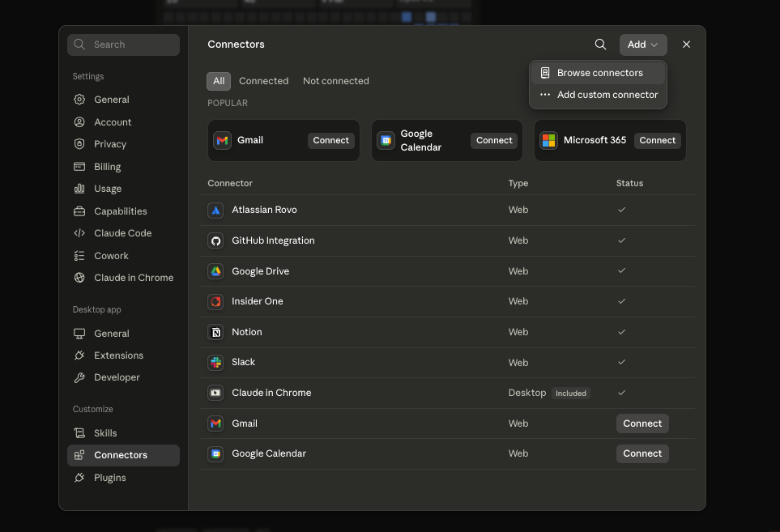Connect Microsoft 365 in the Popular cards
This screenshot has height=532, width=780.
click(657, 140)
